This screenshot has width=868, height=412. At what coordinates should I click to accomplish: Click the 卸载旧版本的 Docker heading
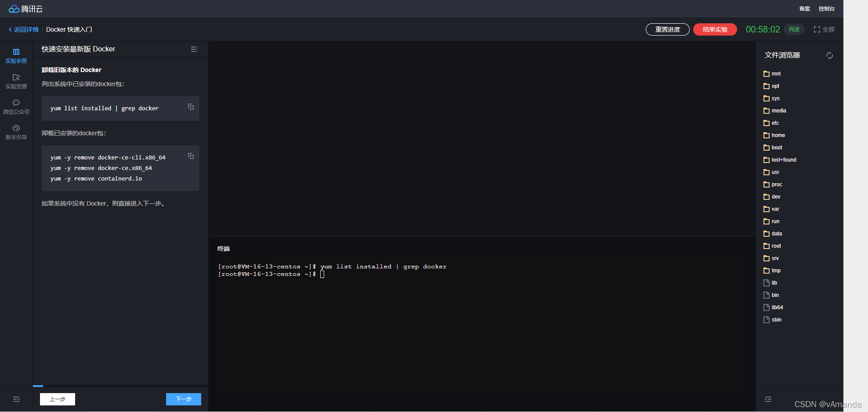(x=72, y=70)
